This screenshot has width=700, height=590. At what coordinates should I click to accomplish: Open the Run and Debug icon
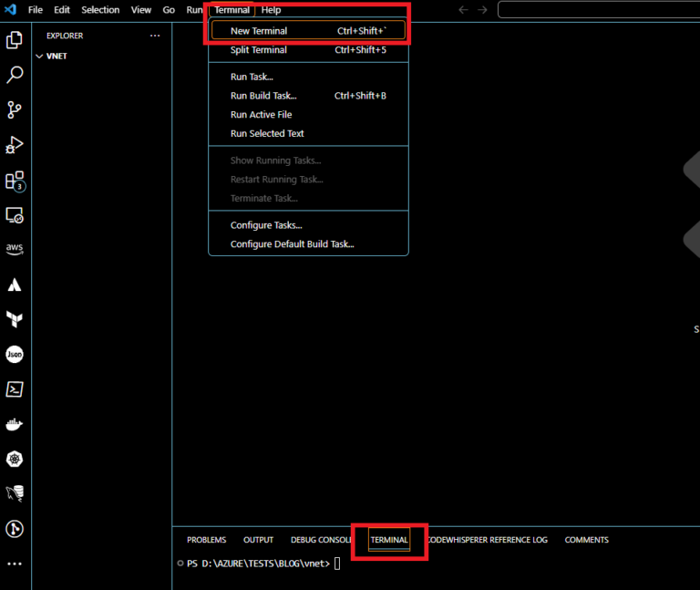(15, 145)
